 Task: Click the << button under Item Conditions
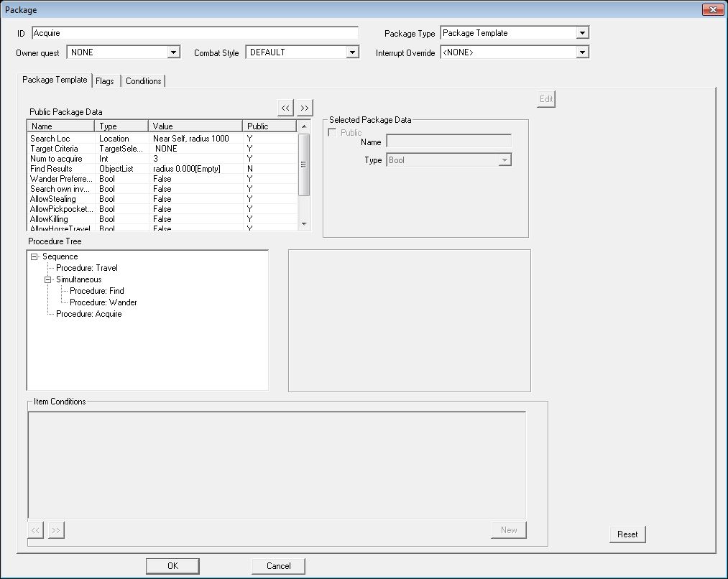(36, 530)
